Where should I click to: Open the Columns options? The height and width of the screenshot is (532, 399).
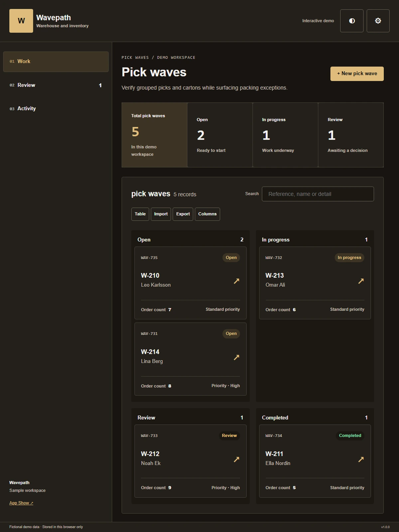[x=207, y=214]
